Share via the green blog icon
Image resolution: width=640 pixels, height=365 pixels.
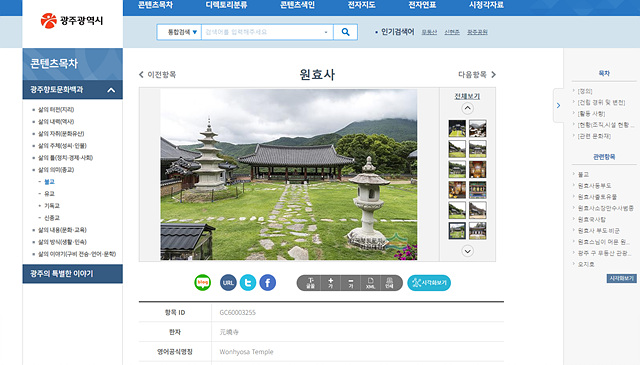click(x=202, y=283)
